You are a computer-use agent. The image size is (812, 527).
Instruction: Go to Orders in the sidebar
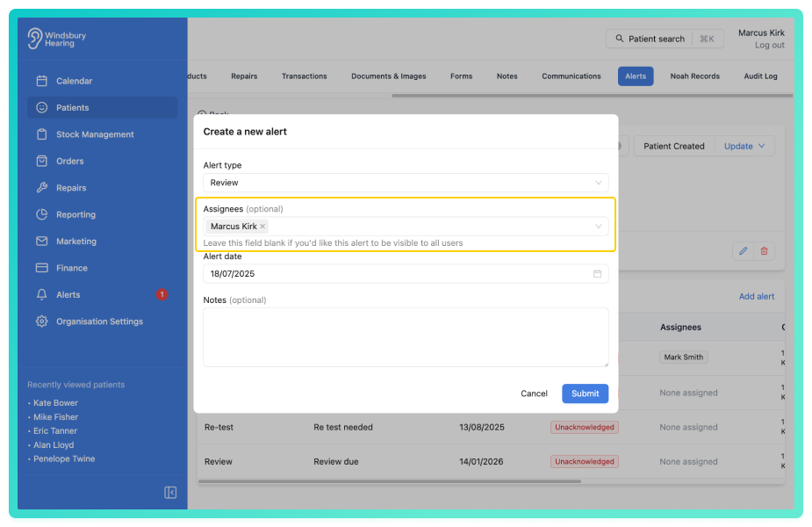click(102, 161)
